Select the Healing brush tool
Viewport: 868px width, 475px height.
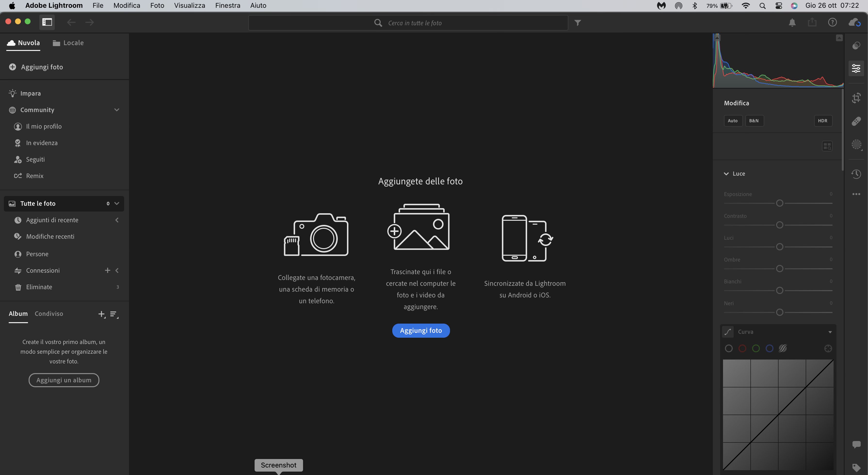[856, 121]
